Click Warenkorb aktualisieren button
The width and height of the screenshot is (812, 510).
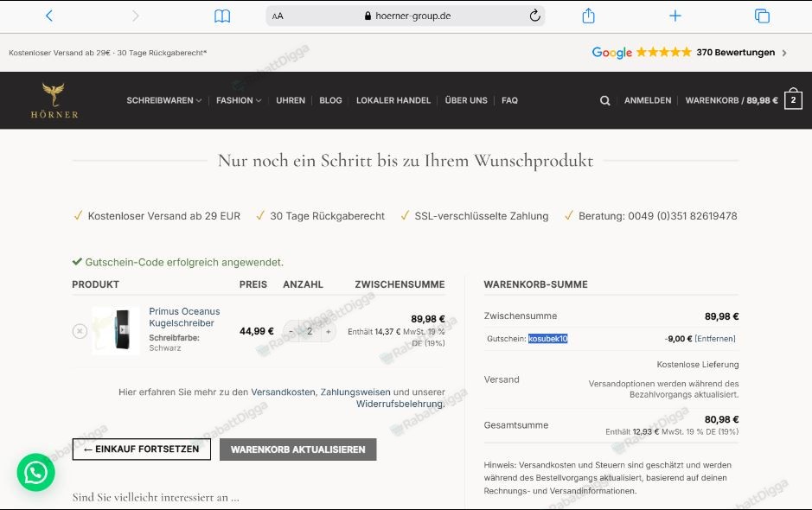(x=297, y=449)
